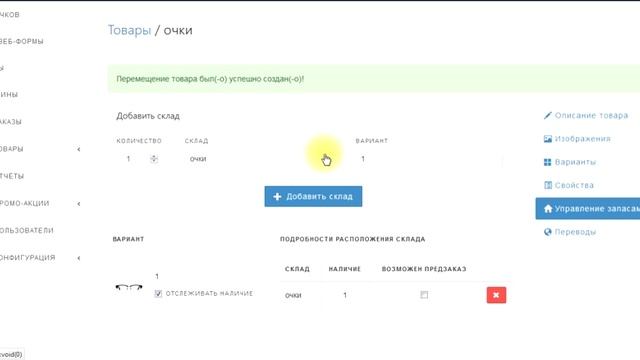
Task: Click the grid icon beside Варианты
Action: pos(548,162)
